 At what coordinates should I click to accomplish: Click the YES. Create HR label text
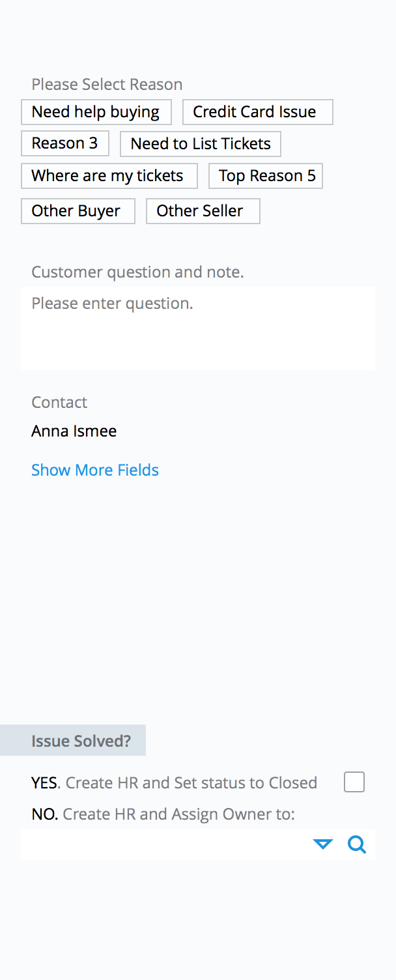(x=175, y=783)
